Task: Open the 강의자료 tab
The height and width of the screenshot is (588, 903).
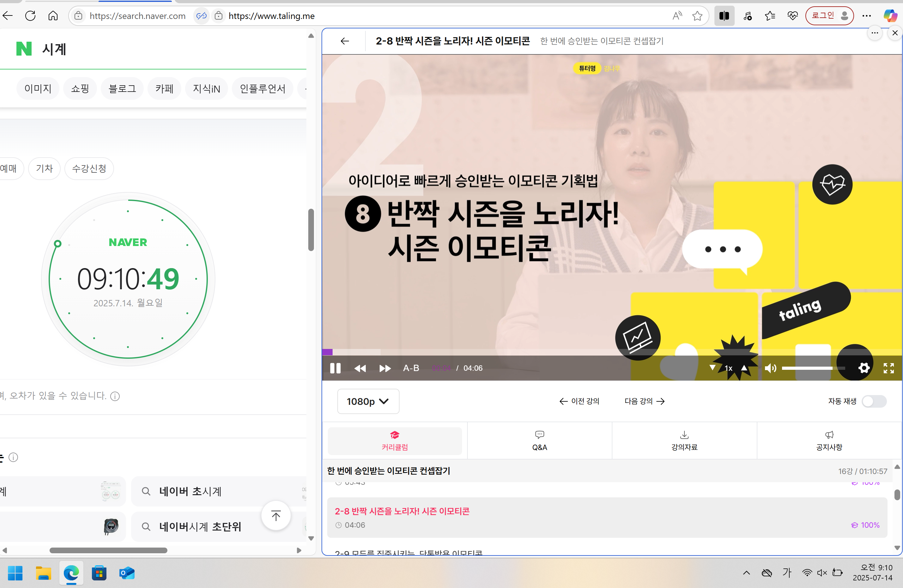Action: pos(684,441)
